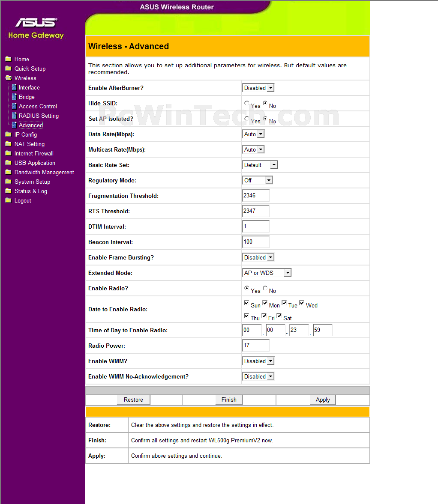Select Yes for Hide SSID
The image size is (438, 504).
point(247,103)
